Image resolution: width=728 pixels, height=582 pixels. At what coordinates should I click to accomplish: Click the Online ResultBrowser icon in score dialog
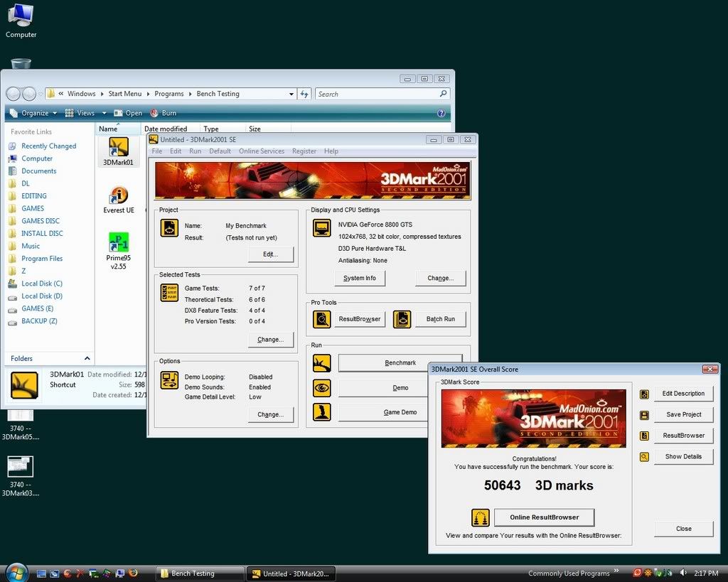coord(481,517)
